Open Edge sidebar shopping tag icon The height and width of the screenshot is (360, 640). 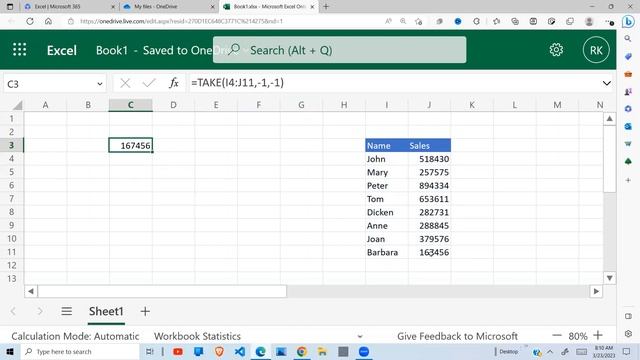[x=628, y=56]
